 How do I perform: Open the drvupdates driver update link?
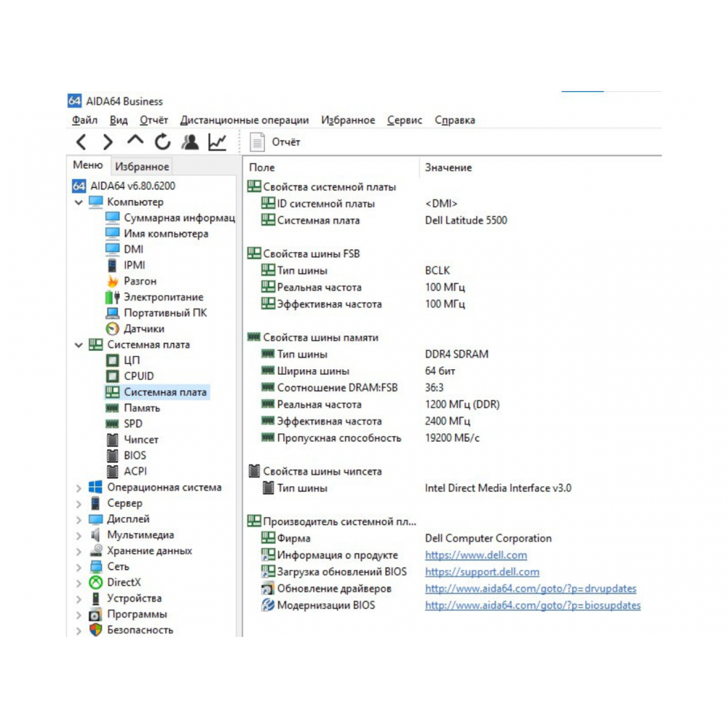click(x=531, y=589)
